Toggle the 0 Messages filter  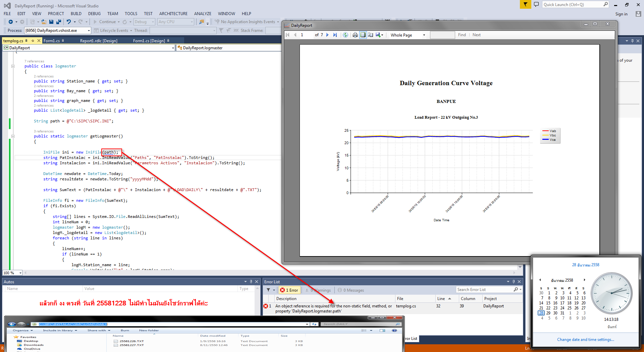click(x=351, y=290)
